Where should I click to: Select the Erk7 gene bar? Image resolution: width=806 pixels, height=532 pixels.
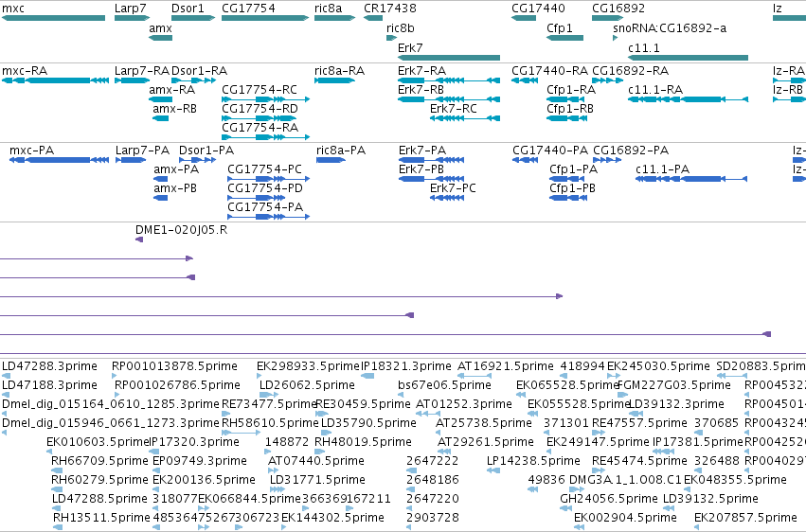click(449, 58)
